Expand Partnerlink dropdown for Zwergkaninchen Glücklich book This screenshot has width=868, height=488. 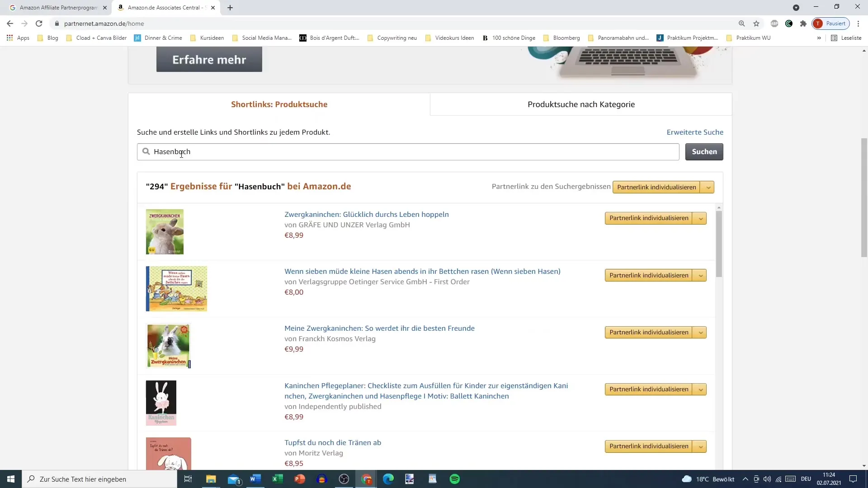tap(700, 218)
